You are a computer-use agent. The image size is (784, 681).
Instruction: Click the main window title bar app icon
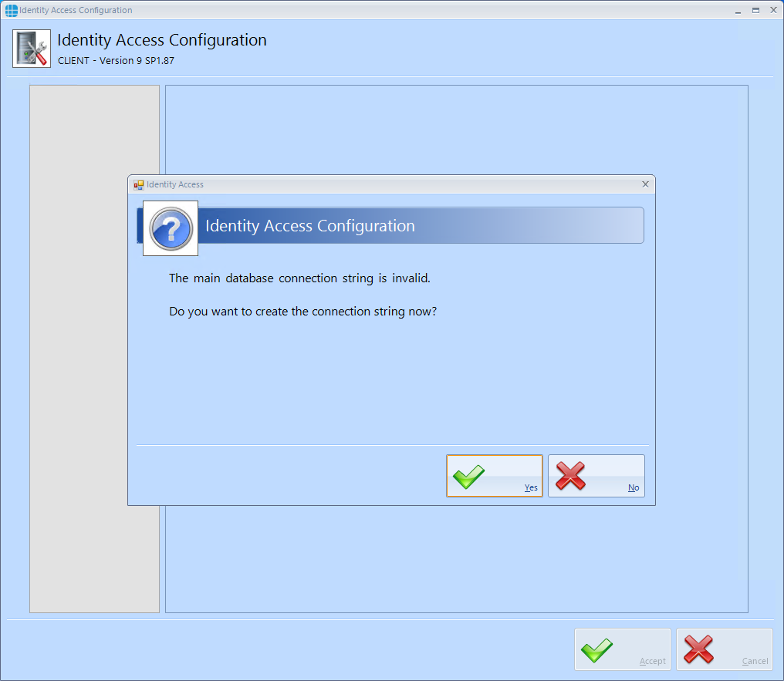11,10
